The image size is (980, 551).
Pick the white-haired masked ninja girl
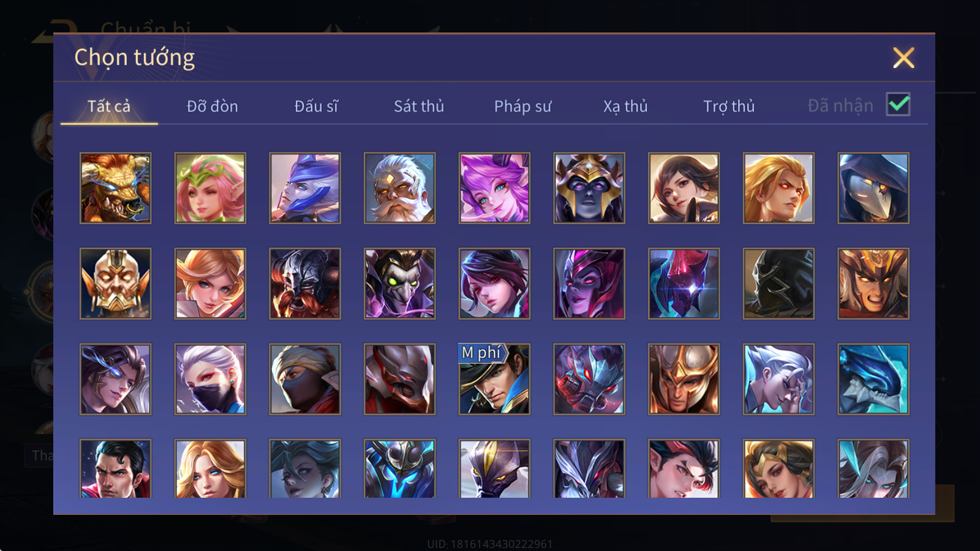[210, 379]
